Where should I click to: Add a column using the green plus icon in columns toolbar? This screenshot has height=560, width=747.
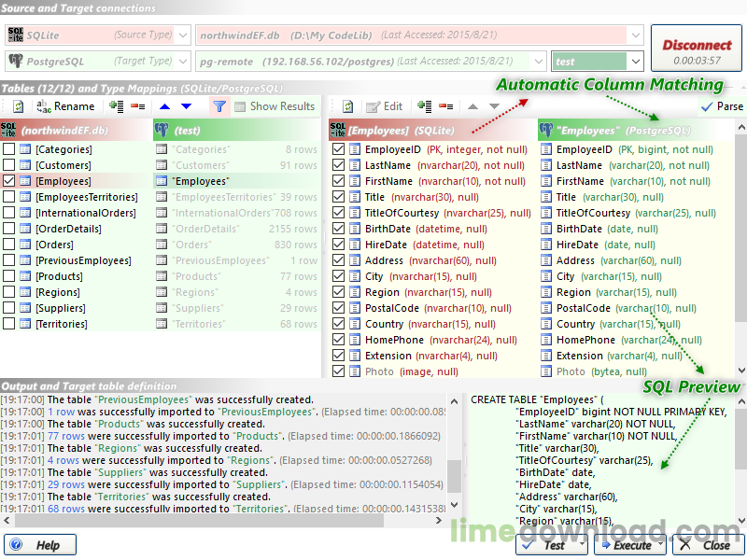424,106
